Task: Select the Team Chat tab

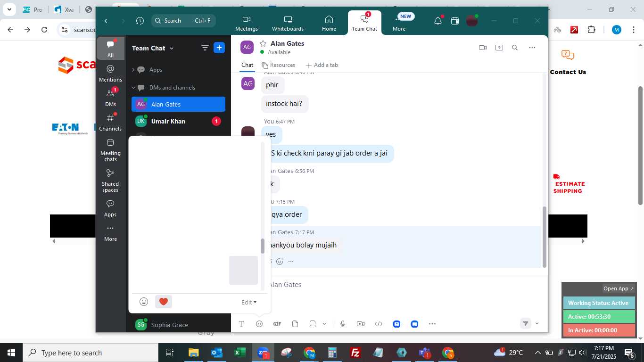Action: pos(364,23)
